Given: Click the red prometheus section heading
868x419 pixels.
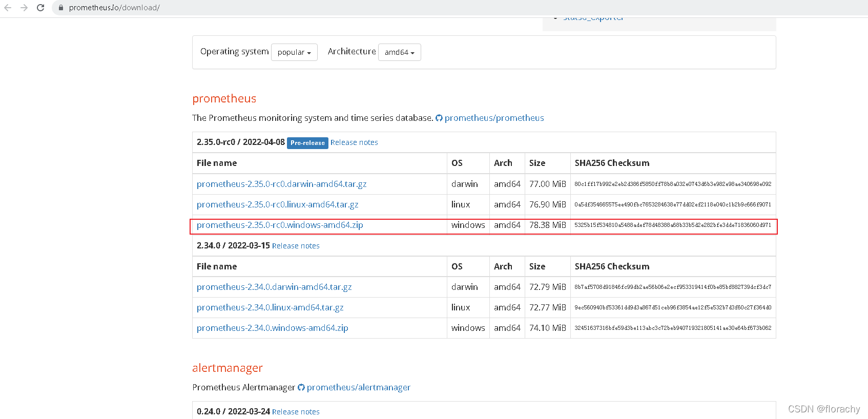Looking at the screenshot, I should (224, 98).
